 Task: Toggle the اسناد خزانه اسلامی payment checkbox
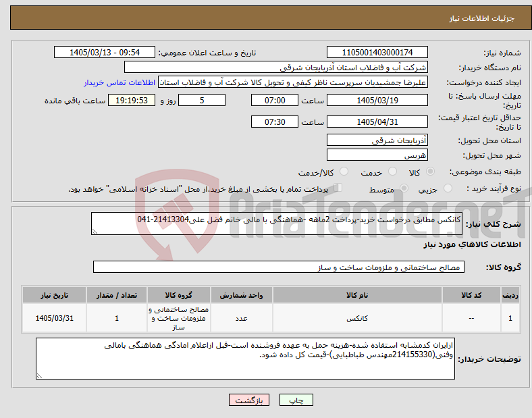tap(338, 188)
